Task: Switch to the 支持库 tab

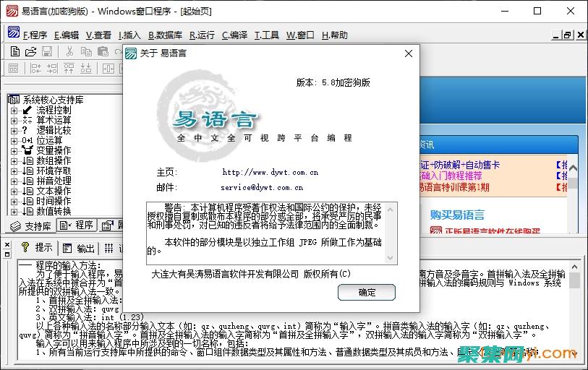Action: [31, 226]
